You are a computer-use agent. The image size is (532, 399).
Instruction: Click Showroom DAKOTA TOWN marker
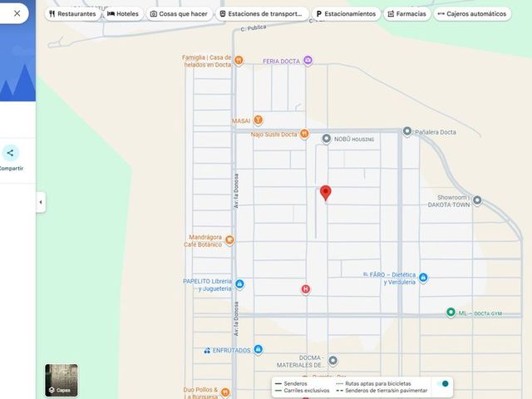tap(477, 200)
